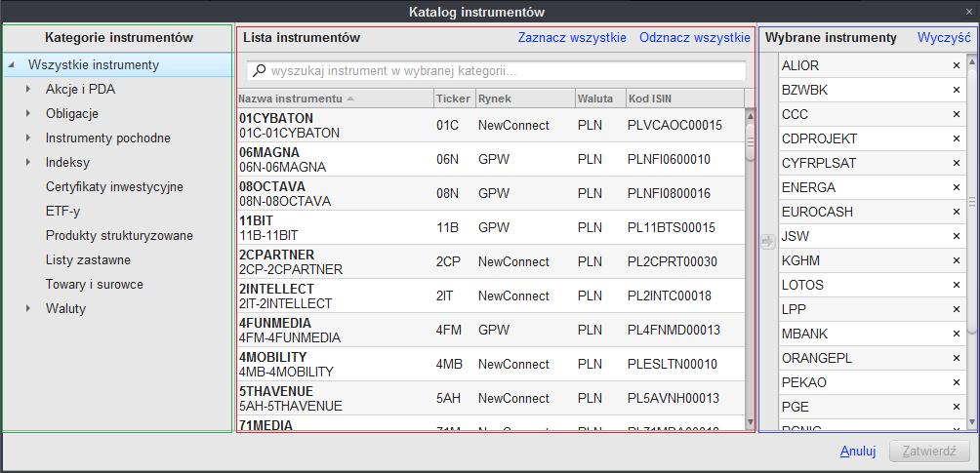Close the Katalog instrumentów dialog
This screenshot has width=980, height=473.
tap(969, 12)
